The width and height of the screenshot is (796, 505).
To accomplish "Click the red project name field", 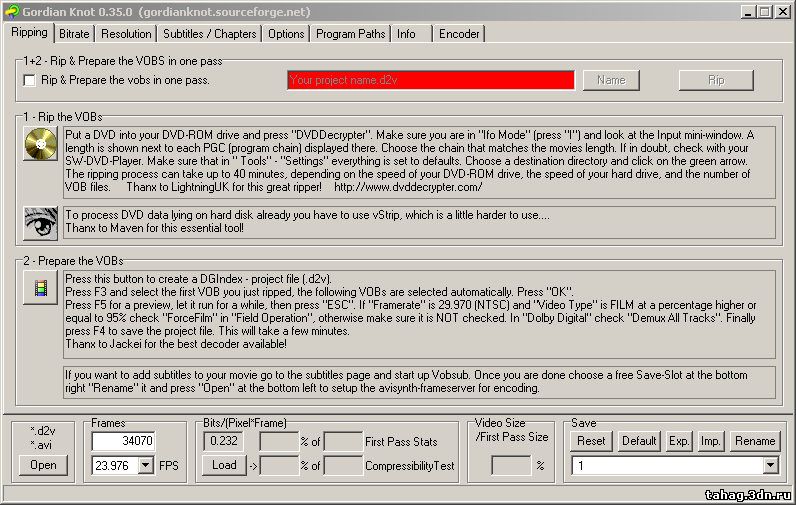I will pyautogui.click(x=430, y=80).
